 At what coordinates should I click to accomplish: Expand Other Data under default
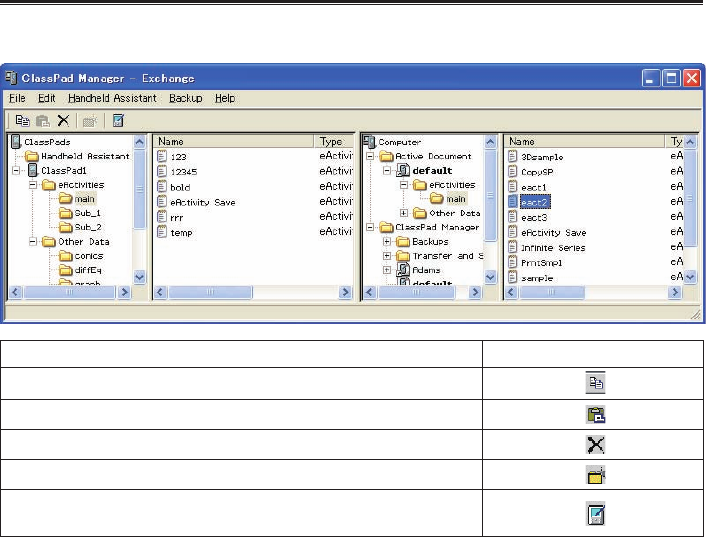[404, 213]
